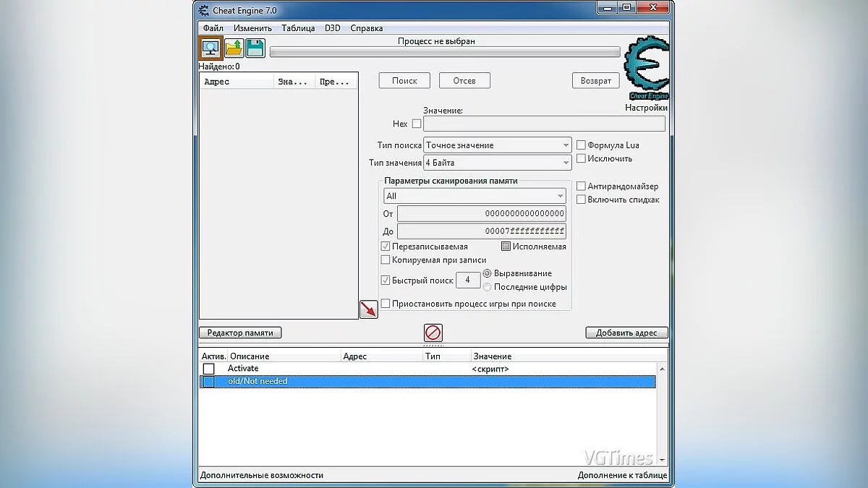
Task: Click Процесс не выбран label
Action: [436, 41]
